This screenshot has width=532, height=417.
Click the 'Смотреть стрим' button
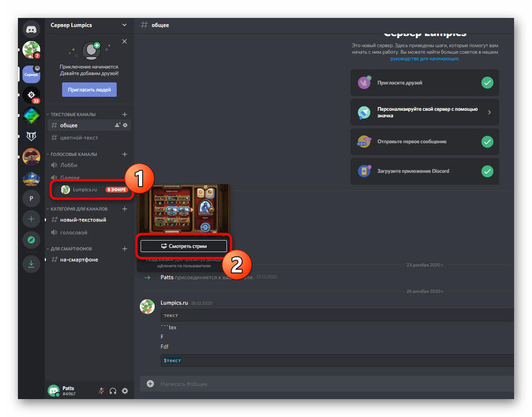[x=183, y=245]
